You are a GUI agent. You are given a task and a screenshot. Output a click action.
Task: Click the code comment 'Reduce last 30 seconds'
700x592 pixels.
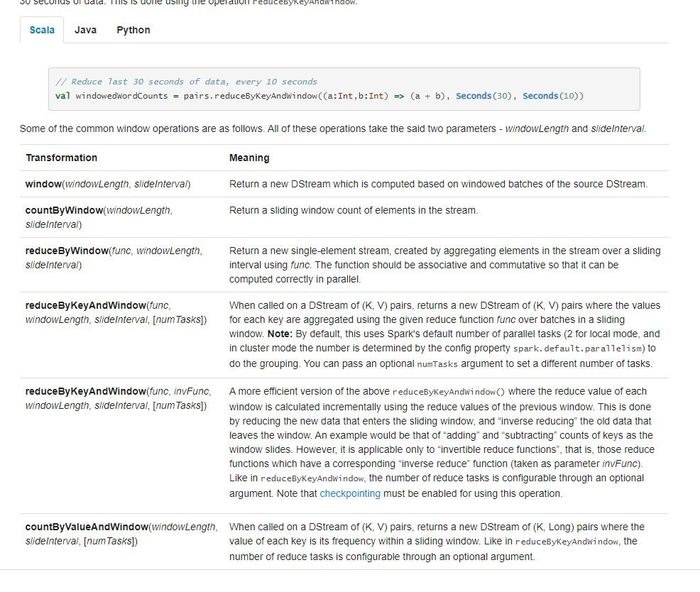186,82
